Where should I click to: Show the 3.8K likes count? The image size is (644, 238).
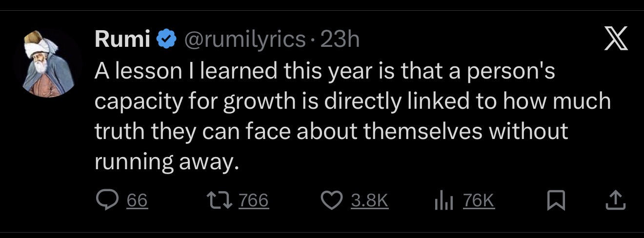pos(370,200)
